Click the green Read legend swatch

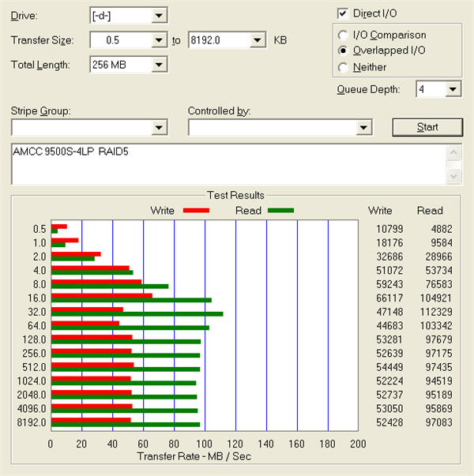pyautogui.click(x=280, y=211)
